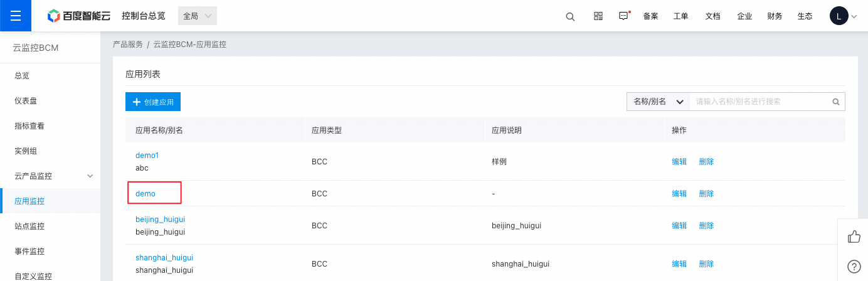Open the demo application link

coord(146,194)
